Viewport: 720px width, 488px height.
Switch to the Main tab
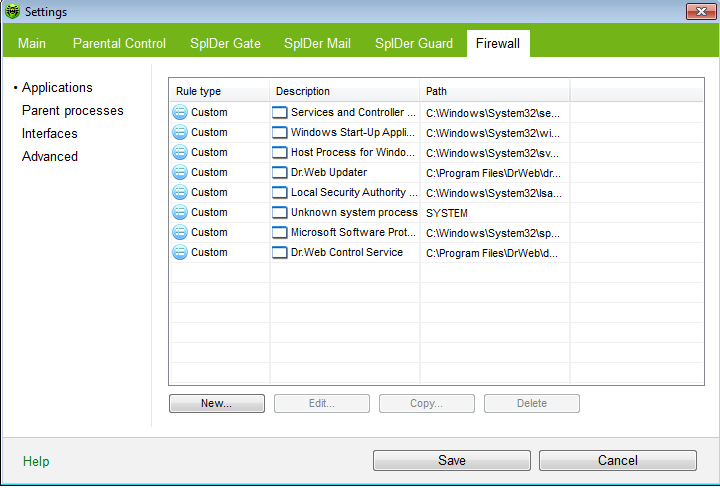click(x=32, y=43)
